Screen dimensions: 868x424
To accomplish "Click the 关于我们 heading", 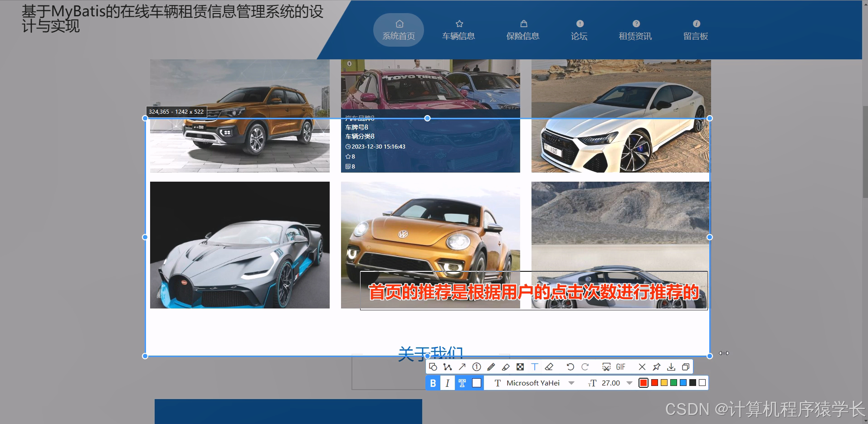I will pyautogui.click(x=430, y=353).
